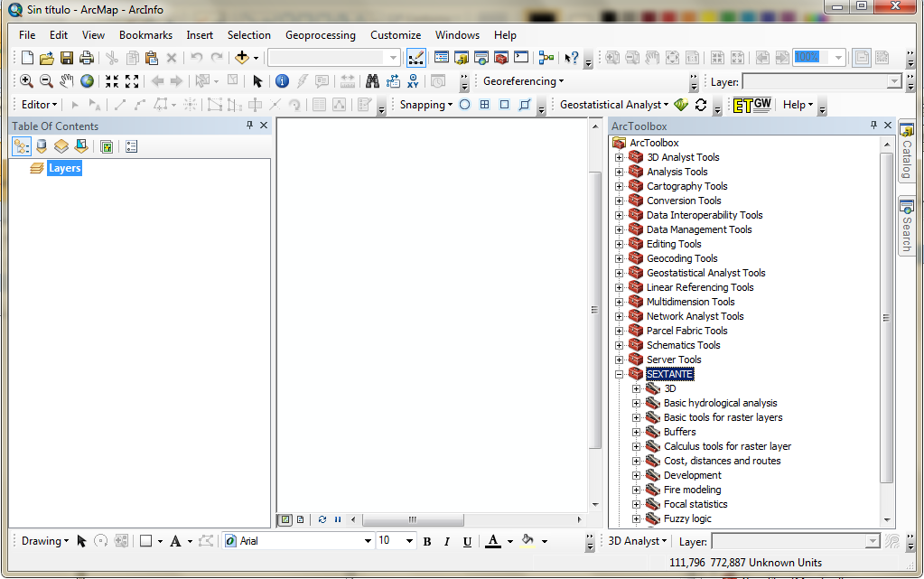Open the 3D Analyst menu button
The width and height of the screenshot is (924, 579).
[637, 541]
